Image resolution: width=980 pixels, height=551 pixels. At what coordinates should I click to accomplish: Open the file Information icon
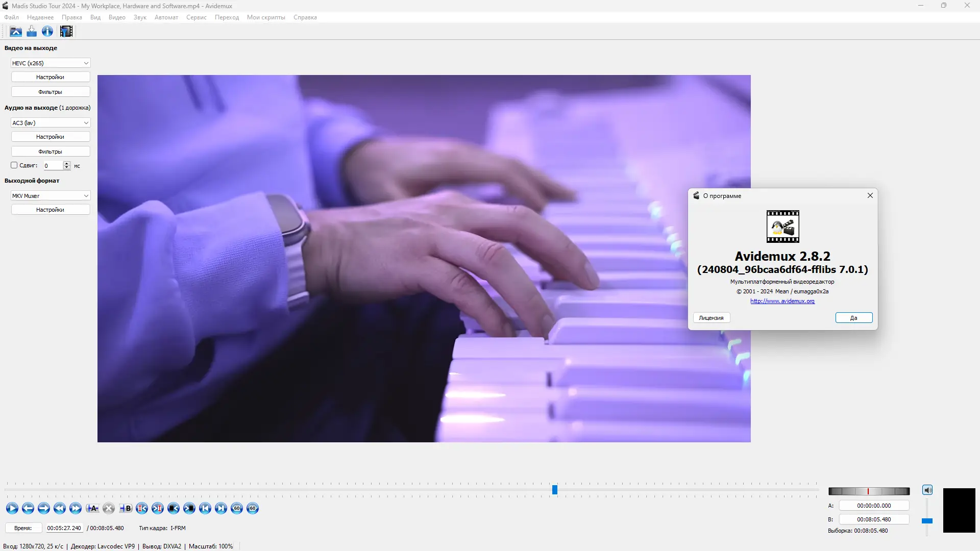point(47,32)
